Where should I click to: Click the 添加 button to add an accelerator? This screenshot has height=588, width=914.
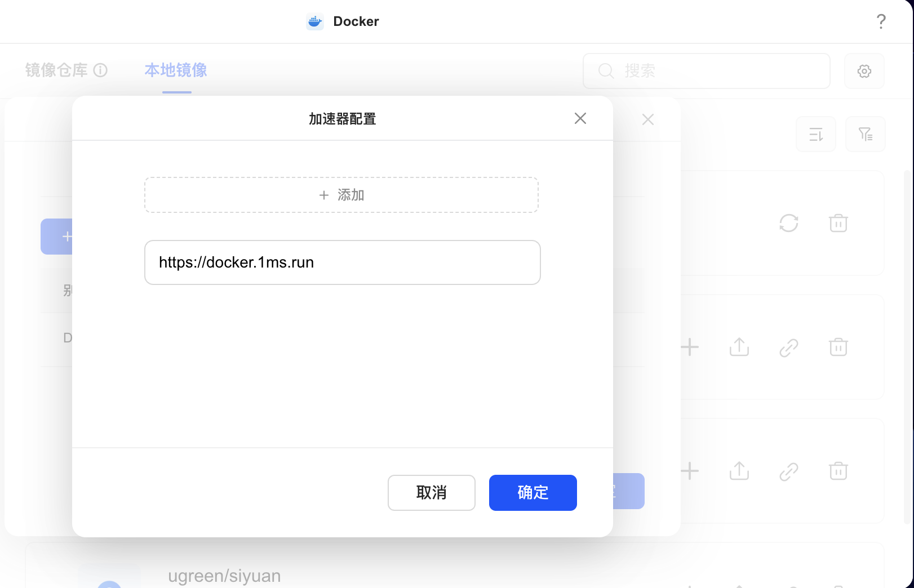341,195
